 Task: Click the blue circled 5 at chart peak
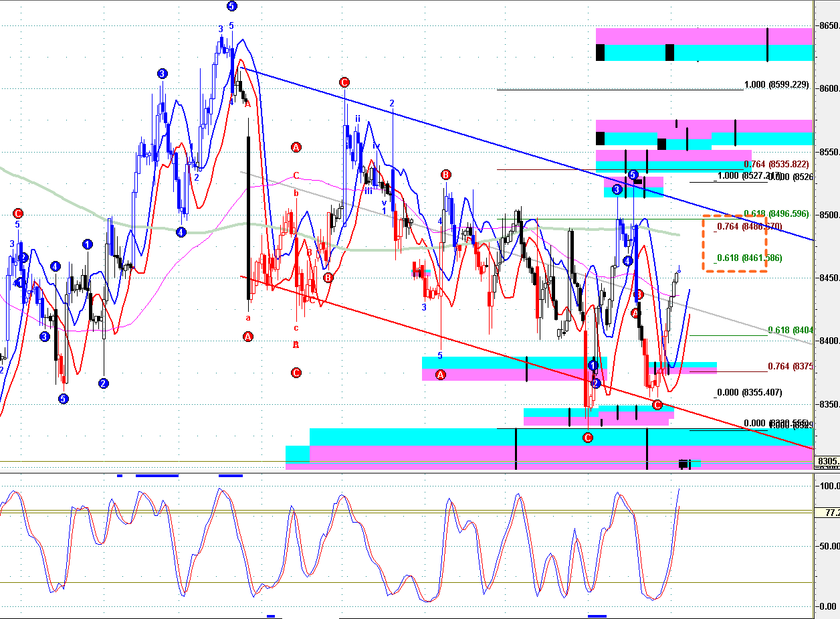(x=231, y=6)
